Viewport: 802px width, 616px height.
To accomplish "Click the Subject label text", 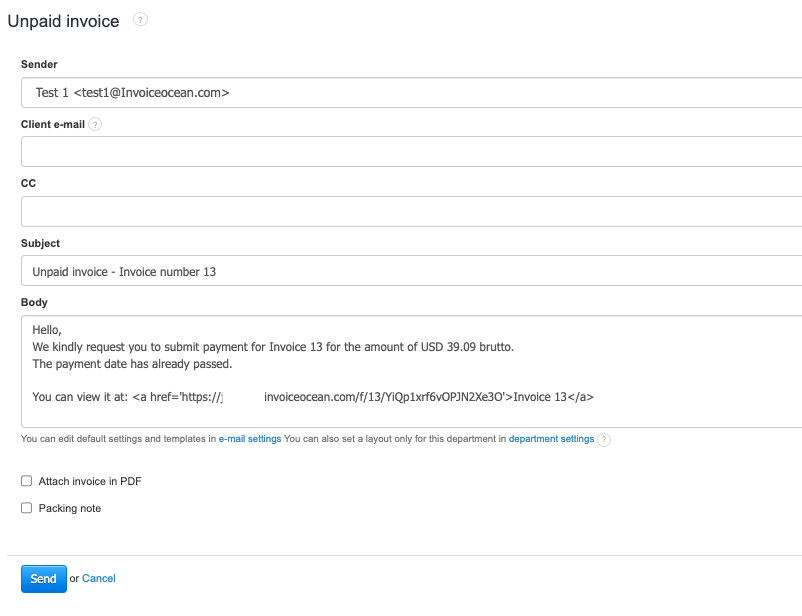I will click(40, 243).
